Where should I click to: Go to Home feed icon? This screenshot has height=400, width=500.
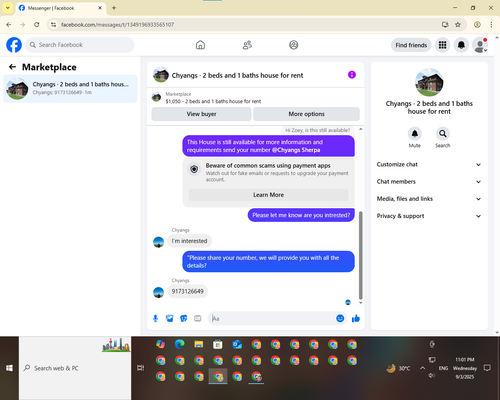(200, 45)
